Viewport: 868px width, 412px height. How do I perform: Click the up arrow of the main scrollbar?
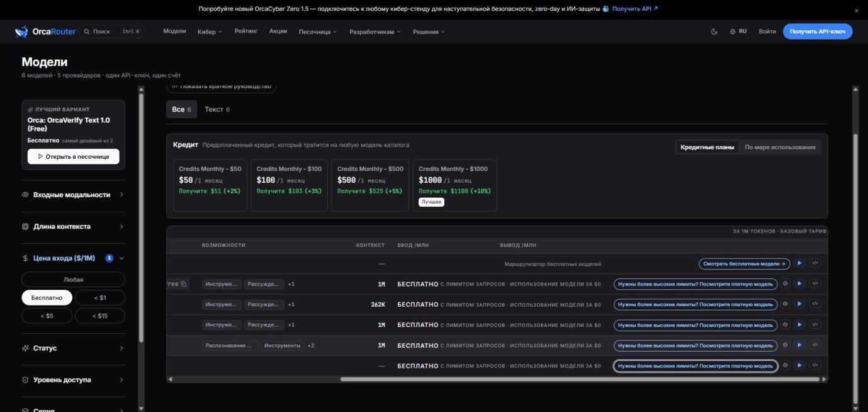pyautogui.click(x=855, y=89)
